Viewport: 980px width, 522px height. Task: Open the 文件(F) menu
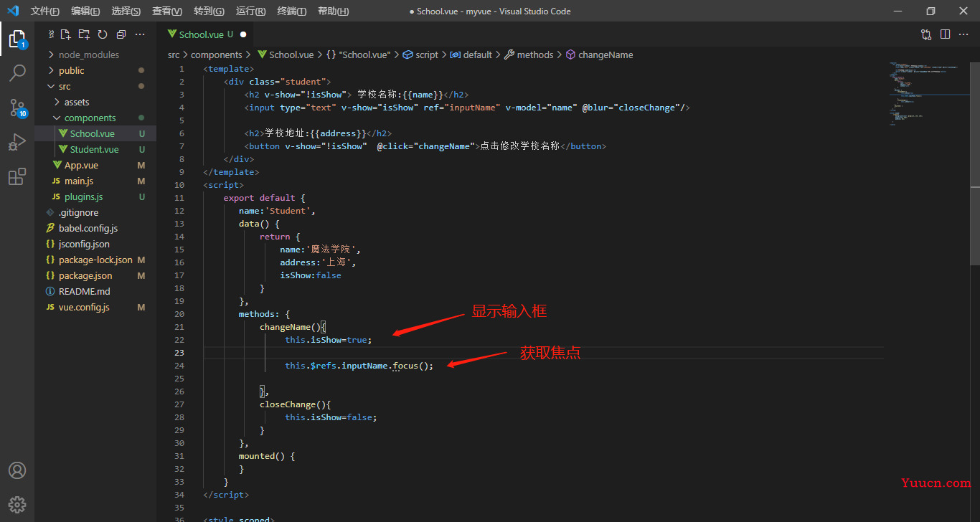click(x=45, y=11)
